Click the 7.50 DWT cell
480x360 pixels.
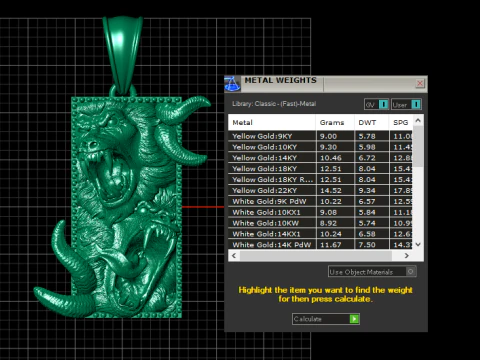[372, 245]
